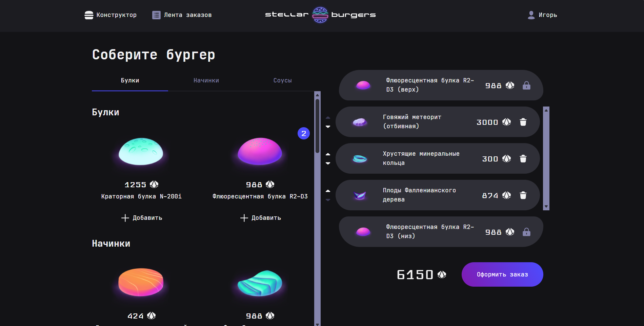Click the currency icon next to 3000

coord(507,122)
